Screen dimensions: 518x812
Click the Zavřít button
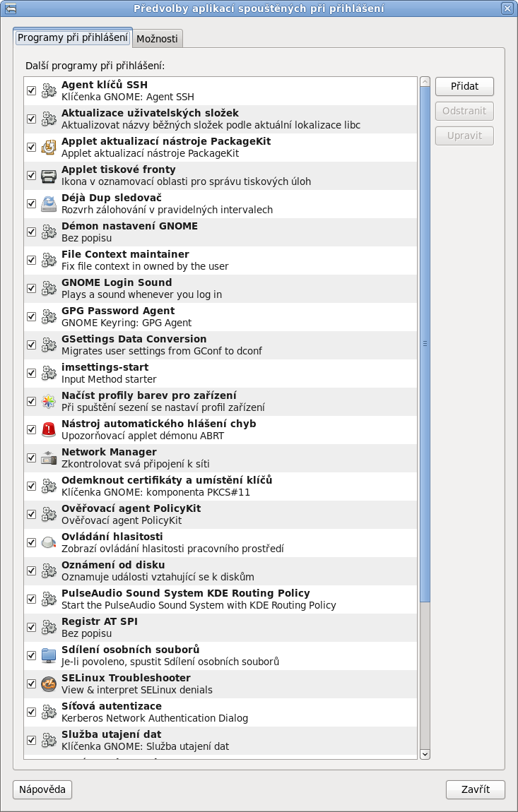click(476, 789)
